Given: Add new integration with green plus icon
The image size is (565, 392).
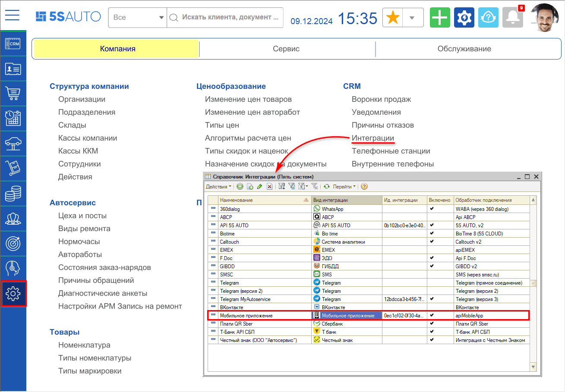Looking at the screenshot, I should click(240, 187).
